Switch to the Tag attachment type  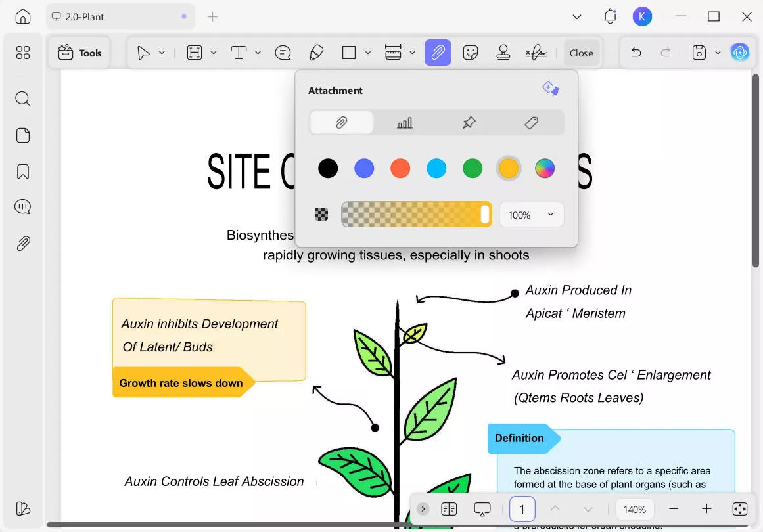pos(532,122)
